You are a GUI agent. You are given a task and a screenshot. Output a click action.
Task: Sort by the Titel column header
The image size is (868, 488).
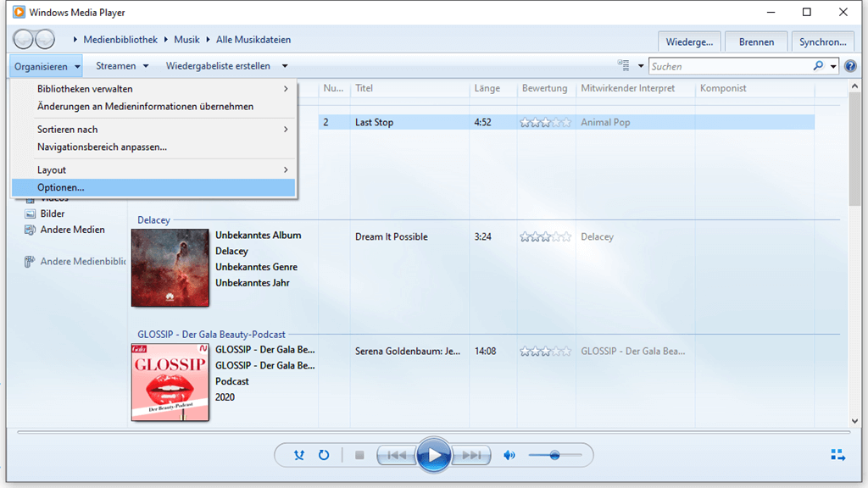[x=409, y=88]
